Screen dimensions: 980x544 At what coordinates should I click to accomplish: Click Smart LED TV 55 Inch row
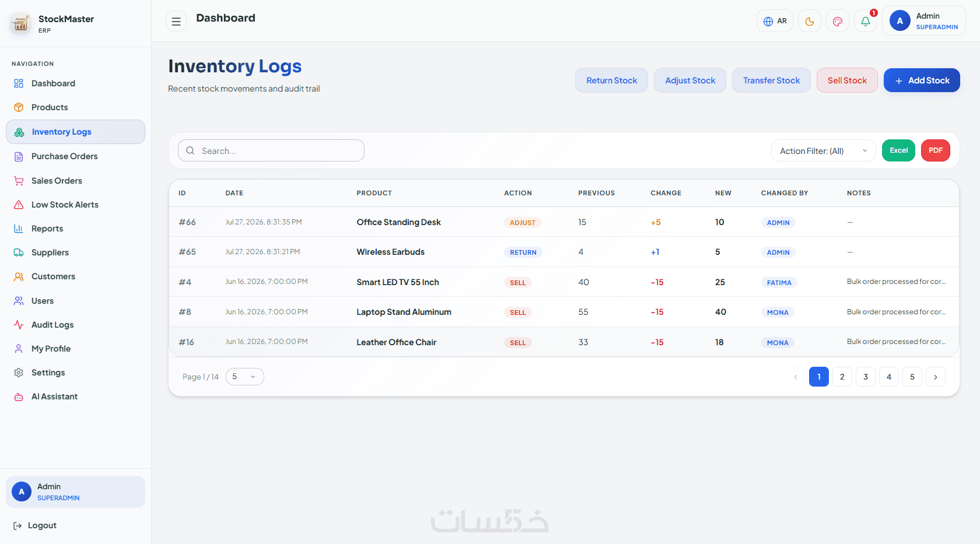(563, 282)
